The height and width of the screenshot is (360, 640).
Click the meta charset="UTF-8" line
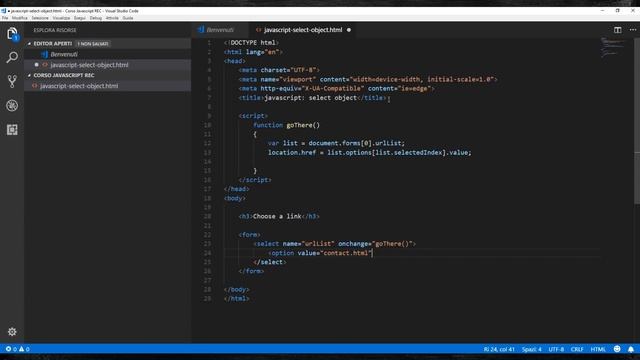(x=279, y=70)
